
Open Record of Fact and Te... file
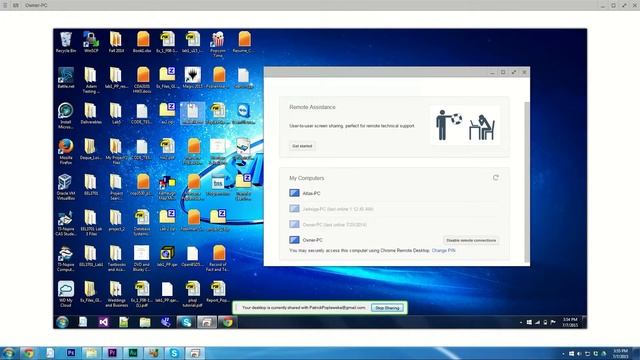218,259
